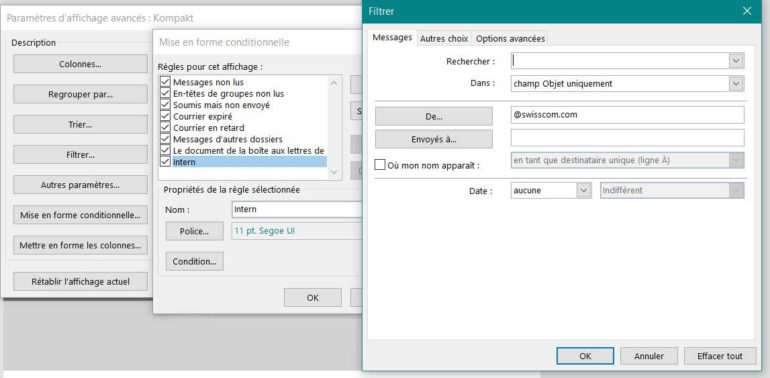Enable 'Où mon nom apparaît' checkbox
Screen dimensions: 770x378
tap(380, 165)
